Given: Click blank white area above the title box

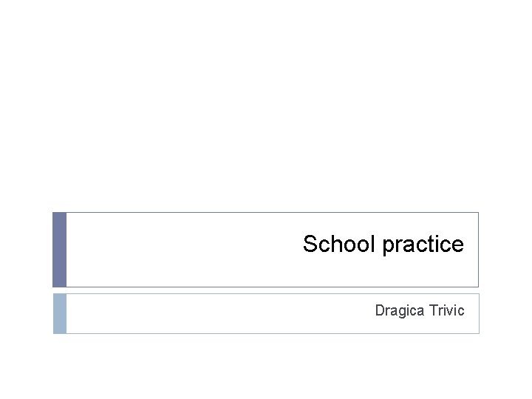Looking at the screenshot, I should click(266, 111).
